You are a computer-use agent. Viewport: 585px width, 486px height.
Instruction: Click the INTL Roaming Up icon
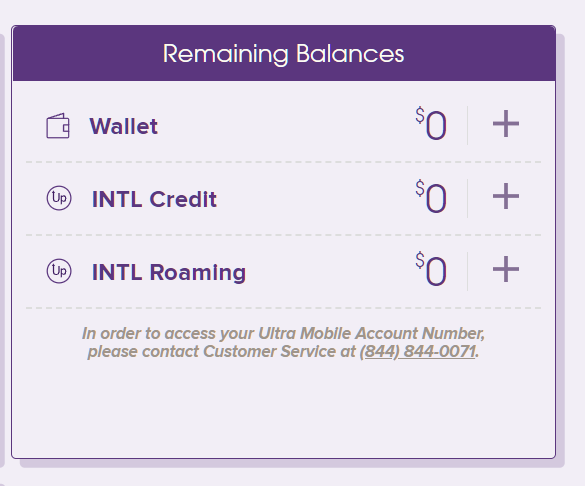(59, 271)
